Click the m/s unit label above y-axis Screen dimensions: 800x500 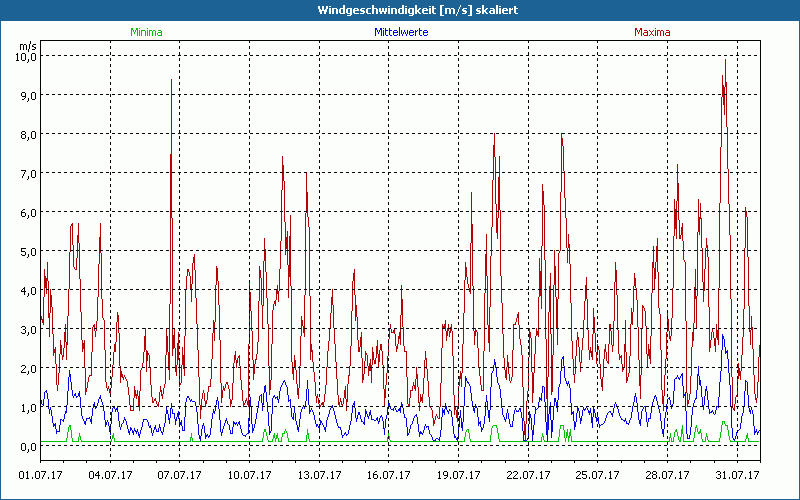tap(27, 45)
